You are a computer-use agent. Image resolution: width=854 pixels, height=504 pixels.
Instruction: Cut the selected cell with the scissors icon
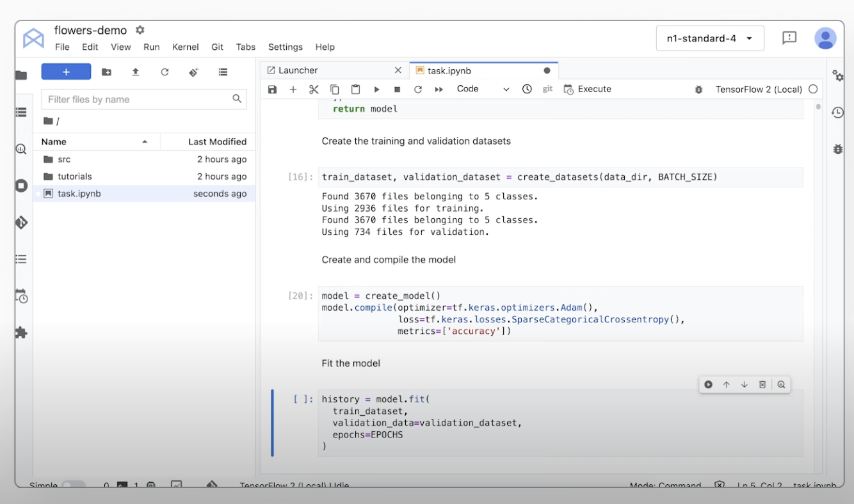314,90
